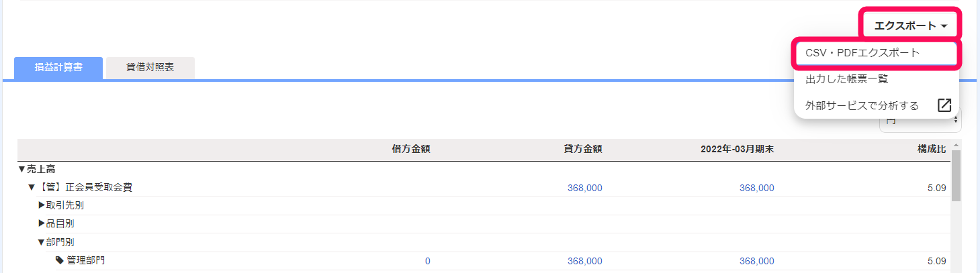
Task: Open the エクスポート dropdown button
Action: click(911, 25)
